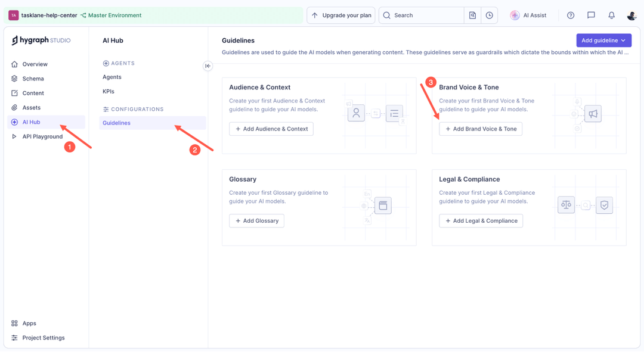The height and width of the screenshot is (352, 644).
Task: Click the Hygraph Studio logo
Action: click(41, 41)
